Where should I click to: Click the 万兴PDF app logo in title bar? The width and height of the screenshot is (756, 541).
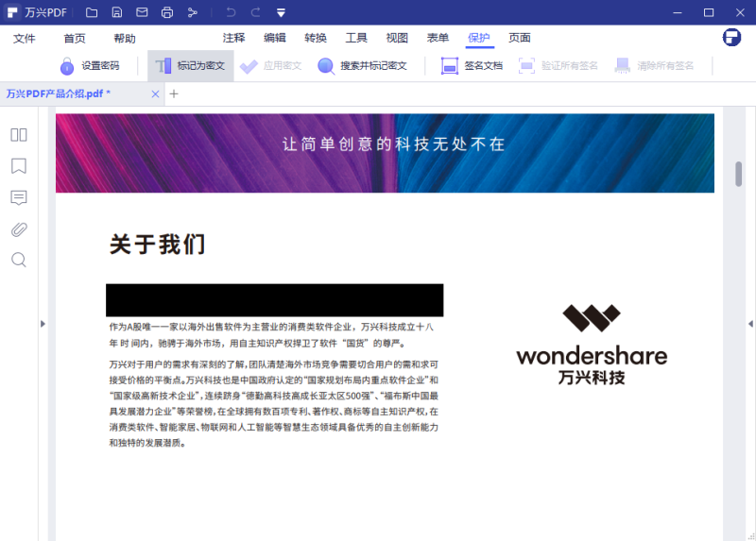12,12
